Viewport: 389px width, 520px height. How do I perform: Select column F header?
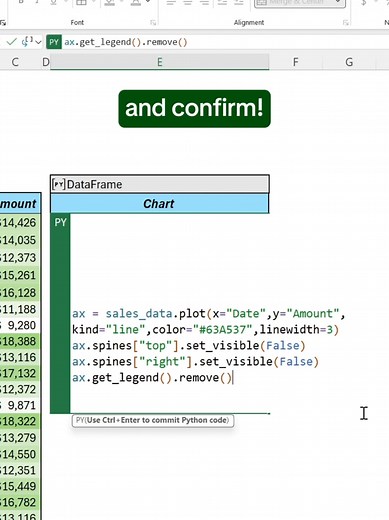click(295, 62)
